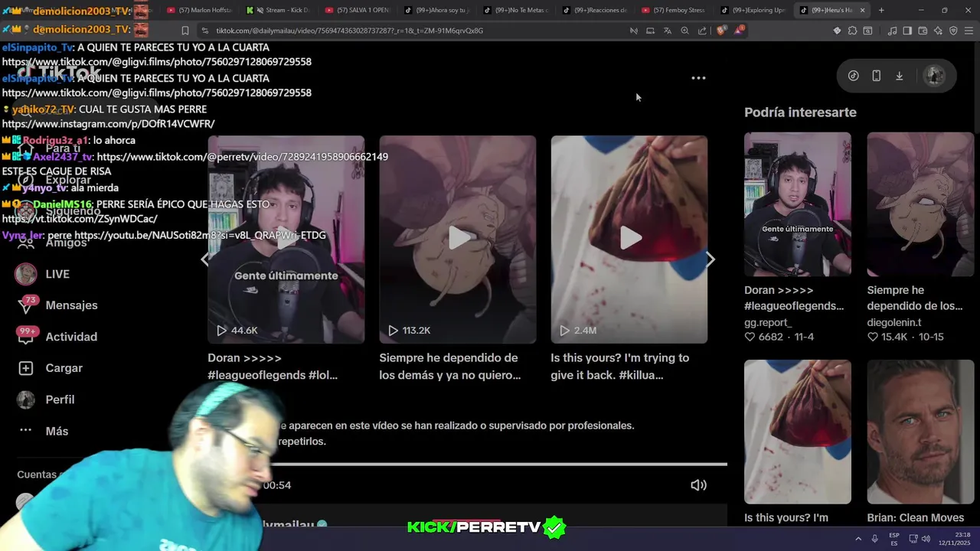980x551 pixels.
Task: Click the download desktop app icon
Action: pos(900,76)
